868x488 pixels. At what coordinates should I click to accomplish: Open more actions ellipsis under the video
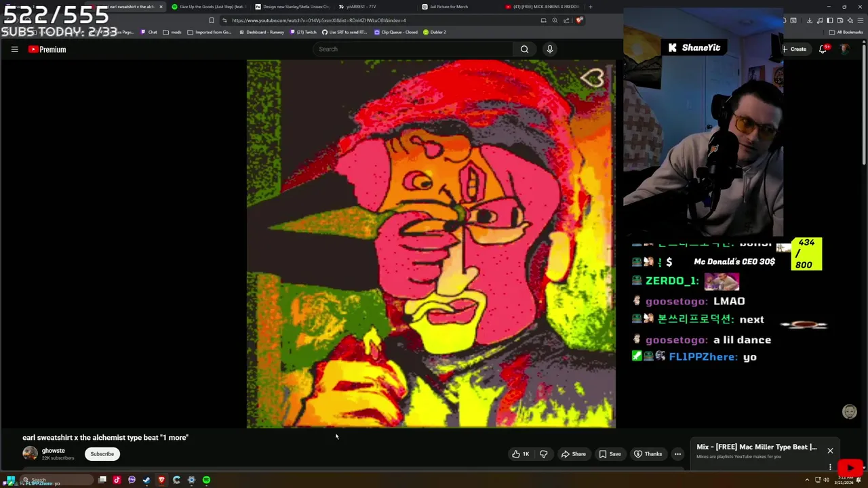[677, 454]
